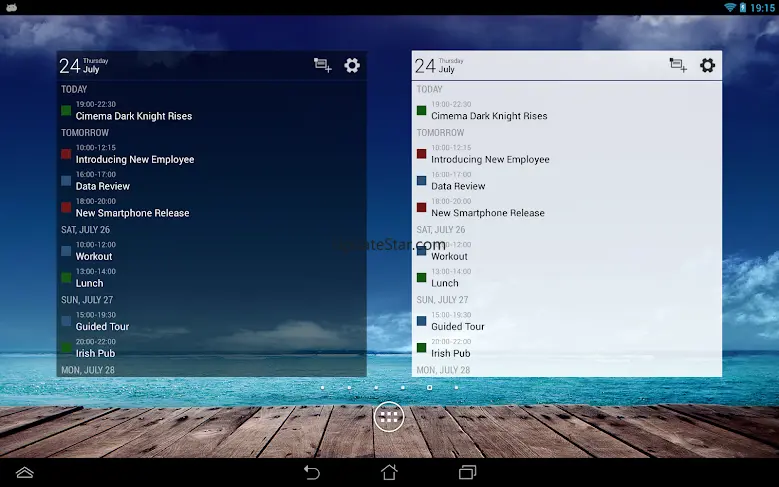Open settings gear in the dark calendar widget
Image resolution: width=779 pixels, height=487 pixels.
(x=352, y=66)
